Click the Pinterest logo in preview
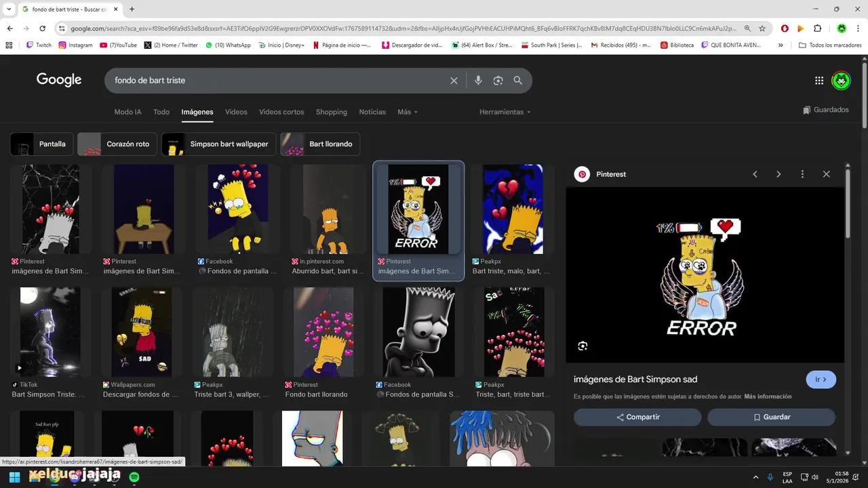Image resolution: width=868 pixels, height=488 pixels. coord(582,174)
